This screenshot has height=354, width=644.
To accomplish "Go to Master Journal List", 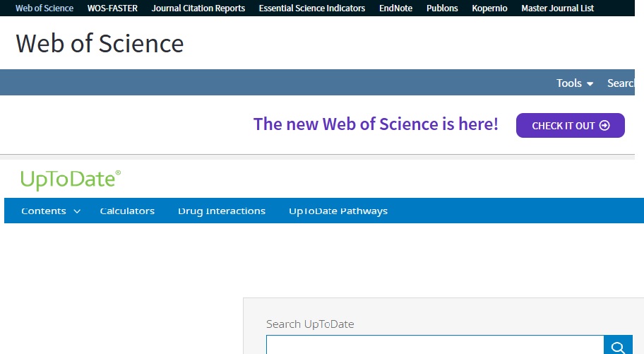I will point(557,8).
